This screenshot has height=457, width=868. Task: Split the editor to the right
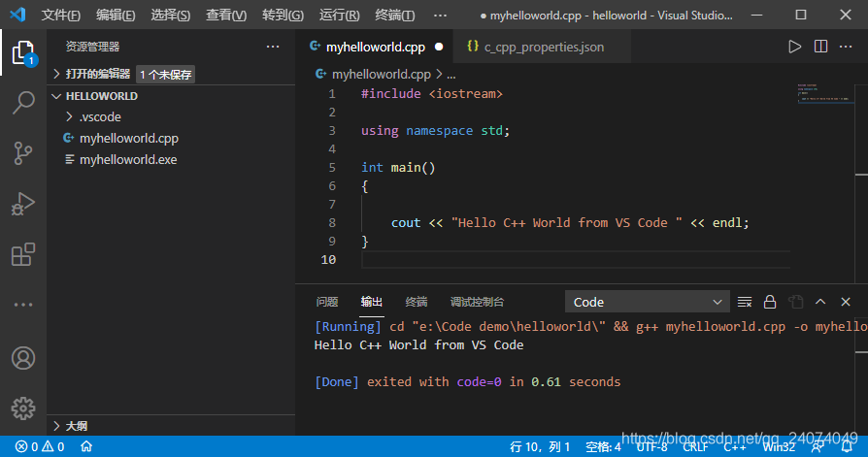click(x=821, y=47)
